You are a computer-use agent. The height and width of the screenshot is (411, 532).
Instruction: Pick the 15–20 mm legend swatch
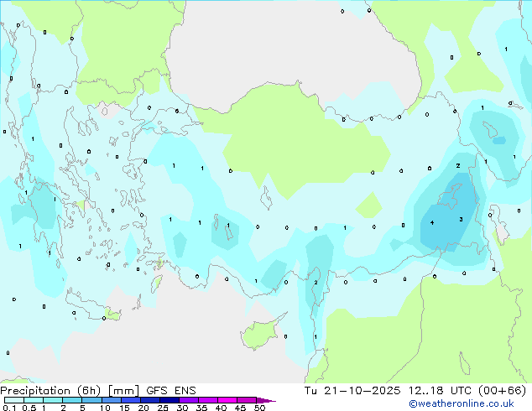pyautogui.click(x=131, y=400)
